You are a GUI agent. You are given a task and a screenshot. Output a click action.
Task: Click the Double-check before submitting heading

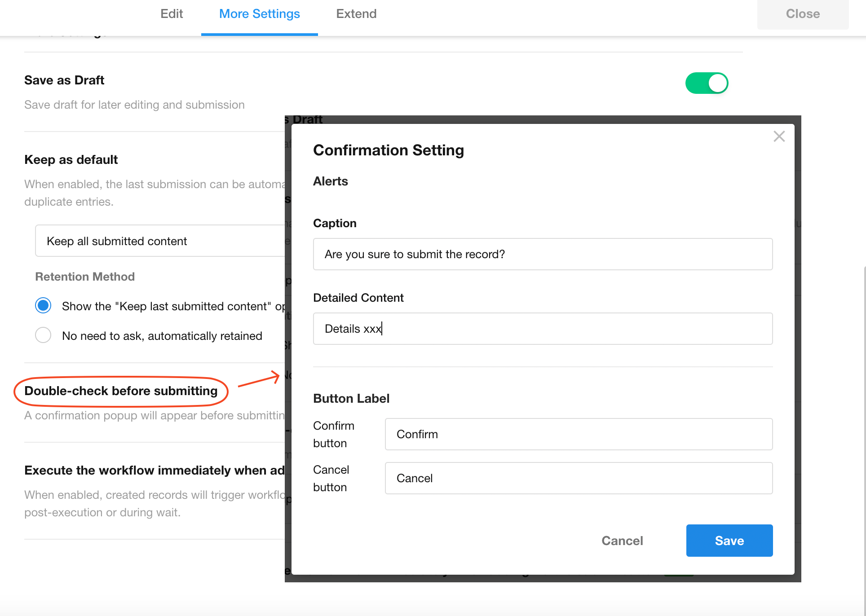pyautogui.click(x=121, y=391)
